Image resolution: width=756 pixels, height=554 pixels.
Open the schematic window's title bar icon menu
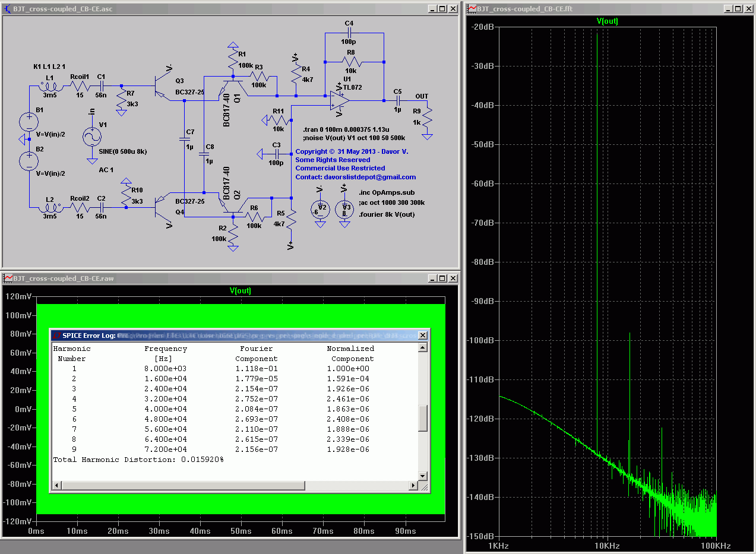pos(7,9)
